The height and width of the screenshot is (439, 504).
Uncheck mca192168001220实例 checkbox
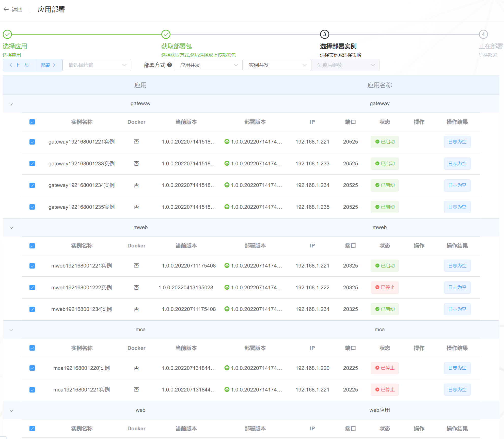click(x=32, y=368)
